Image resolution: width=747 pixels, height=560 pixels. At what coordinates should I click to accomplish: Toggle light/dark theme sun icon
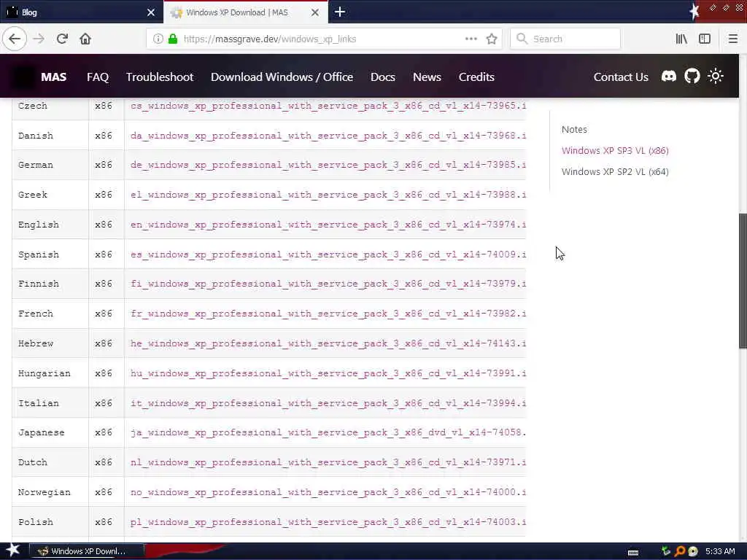tap(715, 76)
